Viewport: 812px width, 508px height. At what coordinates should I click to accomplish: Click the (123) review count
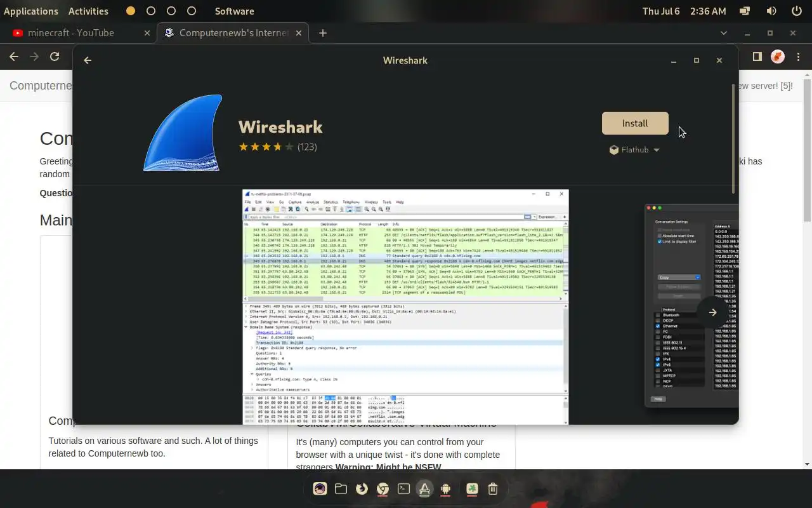point(307,147)
